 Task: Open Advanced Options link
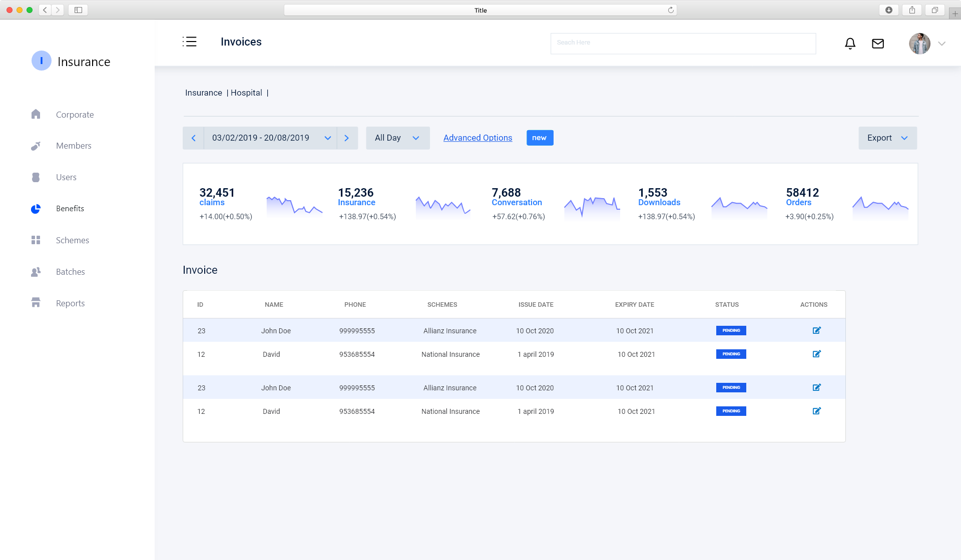click(x=477, y=138)
